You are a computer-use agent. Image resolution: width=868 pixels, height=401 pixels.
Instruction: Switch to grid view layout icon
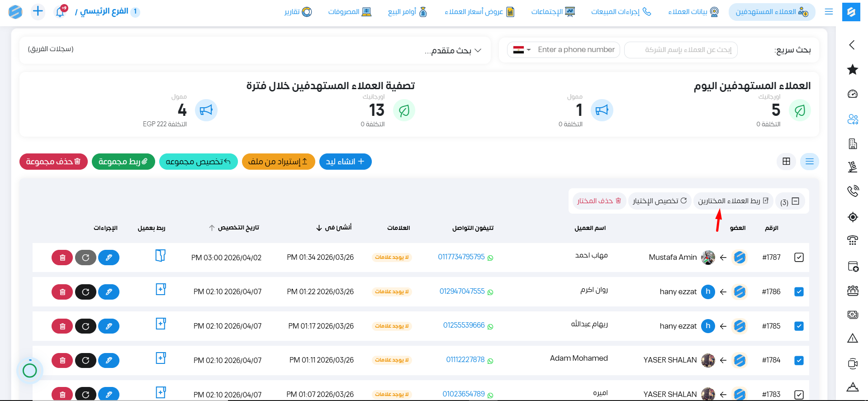coord(786,162)
